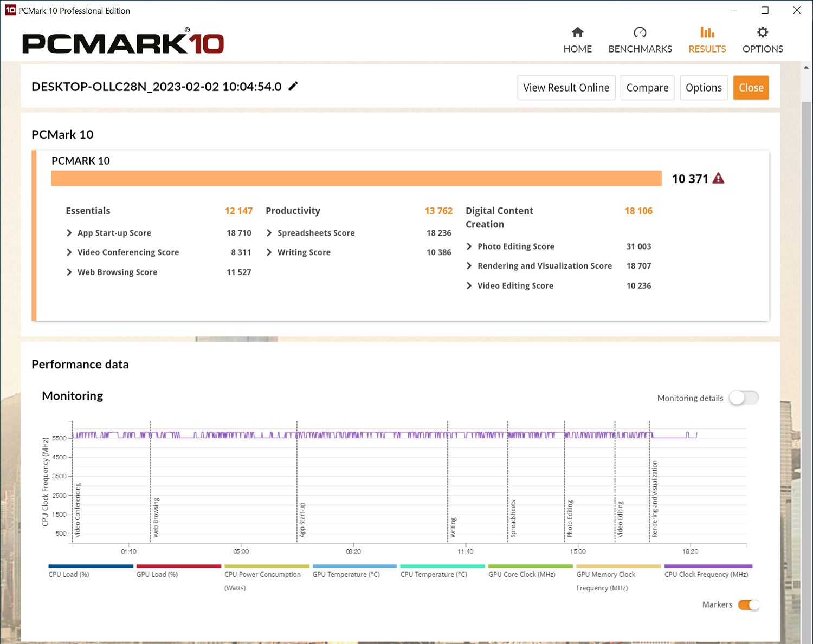Turn off the Markers toggle
Viewport: 813px width, 644px height.
click(749, 605)
